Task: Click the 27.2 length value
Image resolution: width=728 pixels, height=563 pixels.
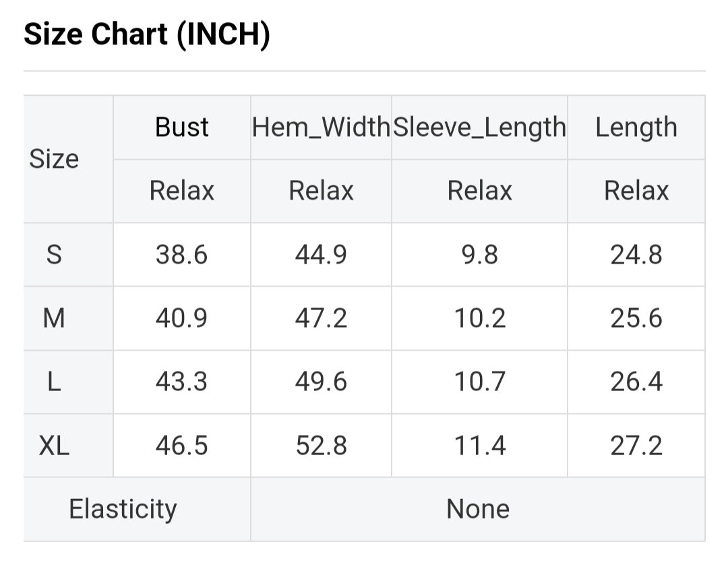Action: pos(636,446)
